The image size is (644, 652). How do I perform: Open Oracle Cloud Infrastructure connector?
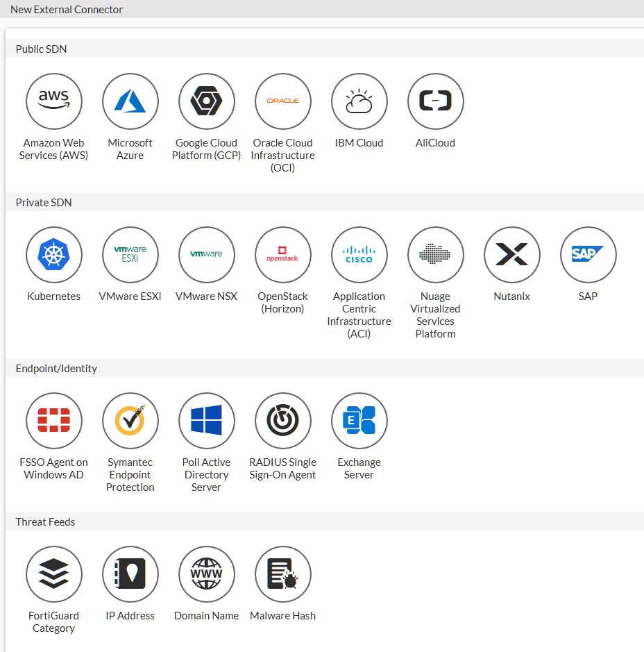tap(283, 101)
